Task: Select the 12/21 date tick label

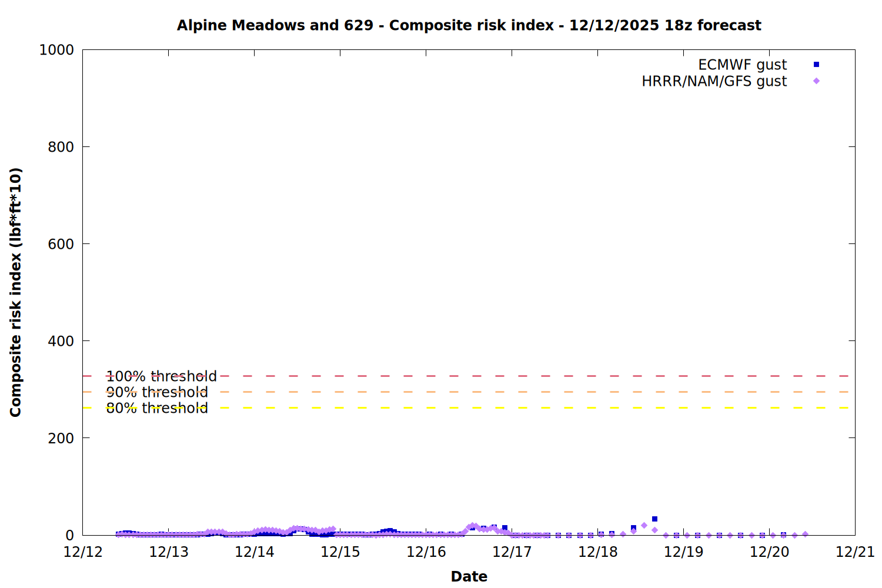Action: point(855,552)
